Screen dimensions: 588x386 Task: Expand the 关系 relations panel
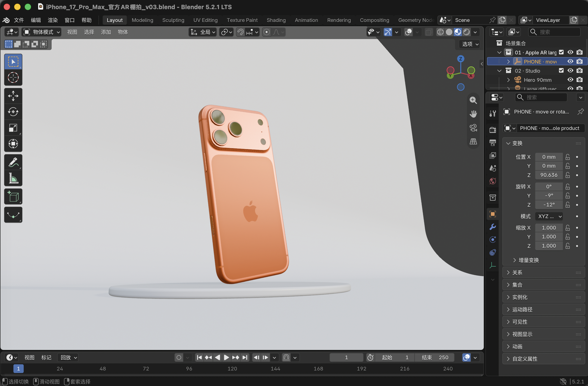tap(543, 272)
